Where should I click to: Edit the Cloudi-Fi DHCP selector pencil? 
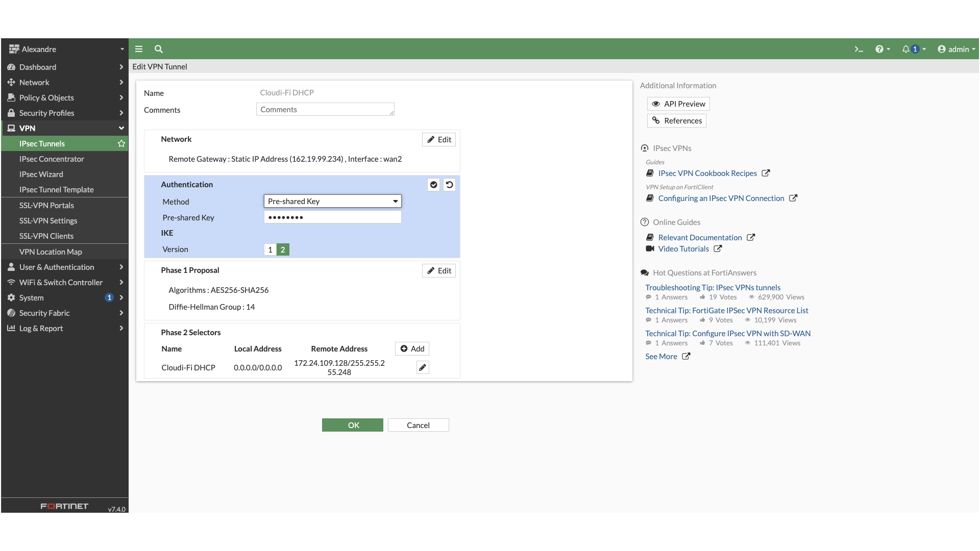pos(422,367)
